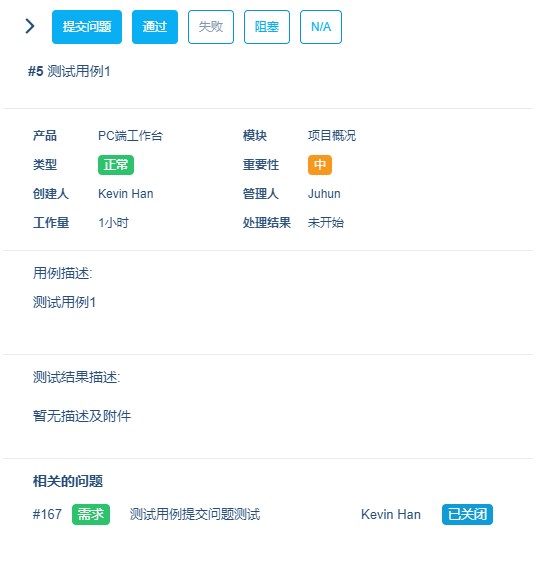Screen dimensions: 537x563
Task: Click the module value 项目概况
Action: click(x=332, y=136)
